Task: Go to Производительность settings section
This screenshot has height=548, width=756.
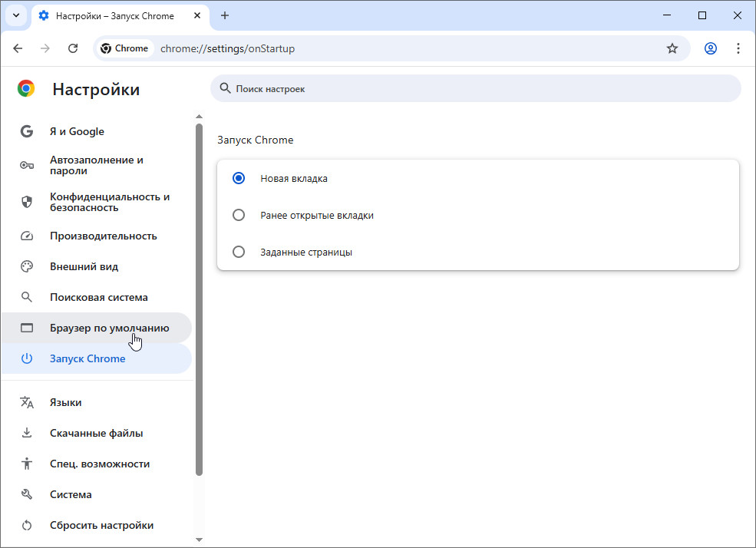Action: point(103,236)
